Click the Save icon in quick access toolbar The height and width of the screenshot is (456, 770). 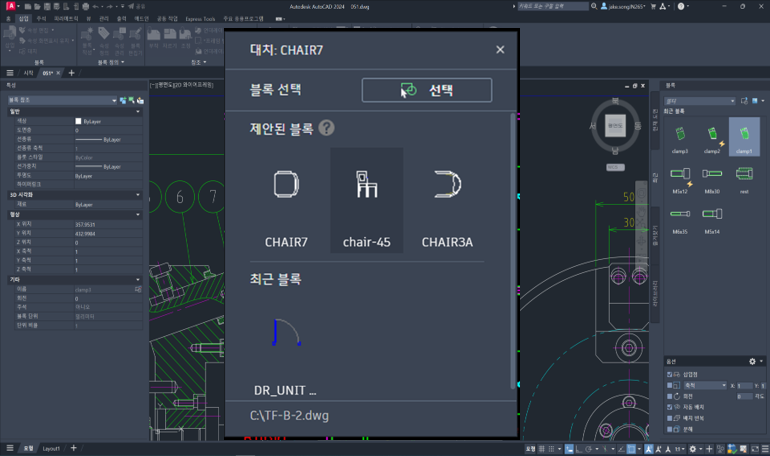point(47,7)
